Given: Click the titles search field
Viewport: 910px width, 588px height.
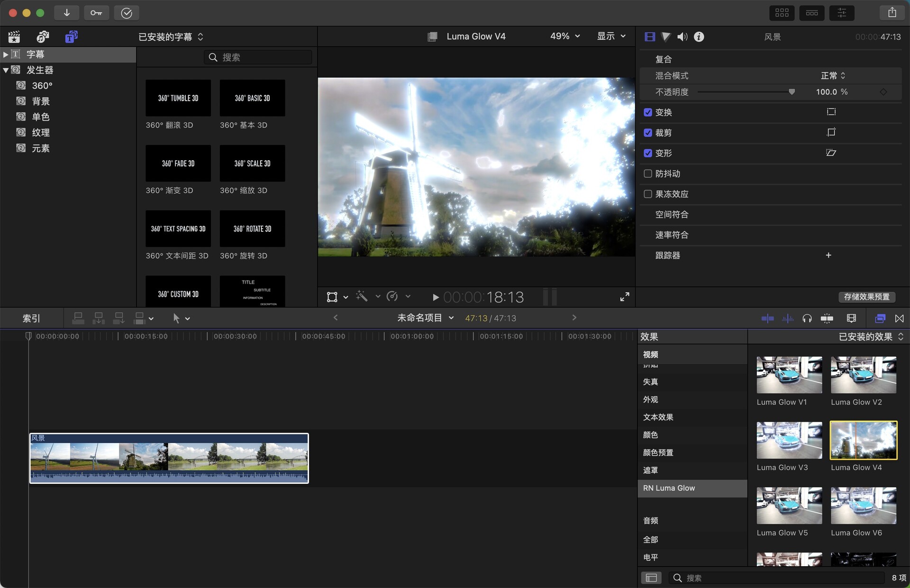Looking at the screenshot, I should [x=258, y=57].
